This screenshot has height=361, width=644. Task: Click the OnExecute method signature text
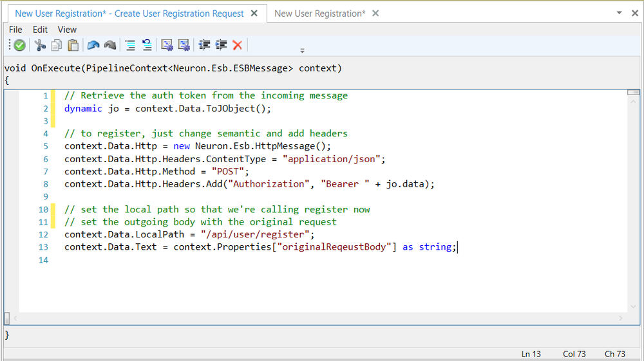click(x=173, y=68)
